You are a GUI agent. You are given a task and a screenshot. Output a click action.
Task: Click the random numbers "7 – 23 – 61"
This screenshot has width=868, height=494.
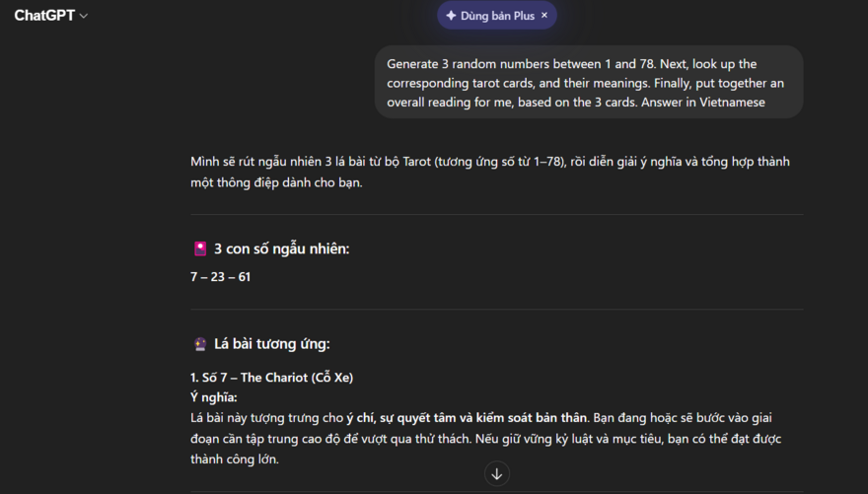point(220,277)
